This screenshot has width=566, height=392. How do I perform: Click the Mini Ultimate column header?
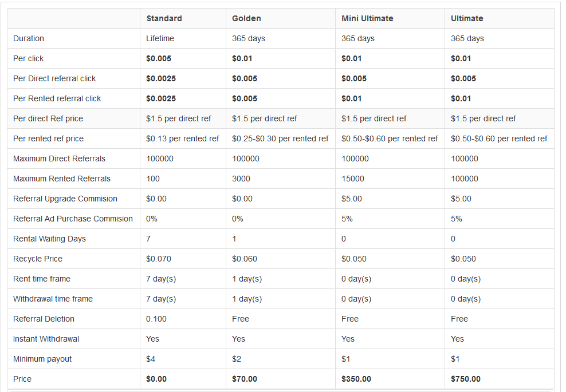(x=367, y=18)
